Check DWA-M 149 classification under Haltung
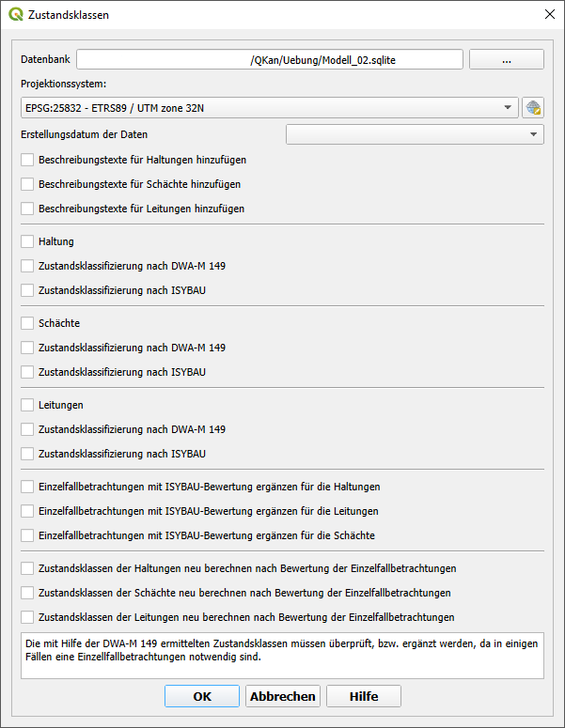Image resolution: width=565 pixels, height=728 pixels. pos(27,266)
